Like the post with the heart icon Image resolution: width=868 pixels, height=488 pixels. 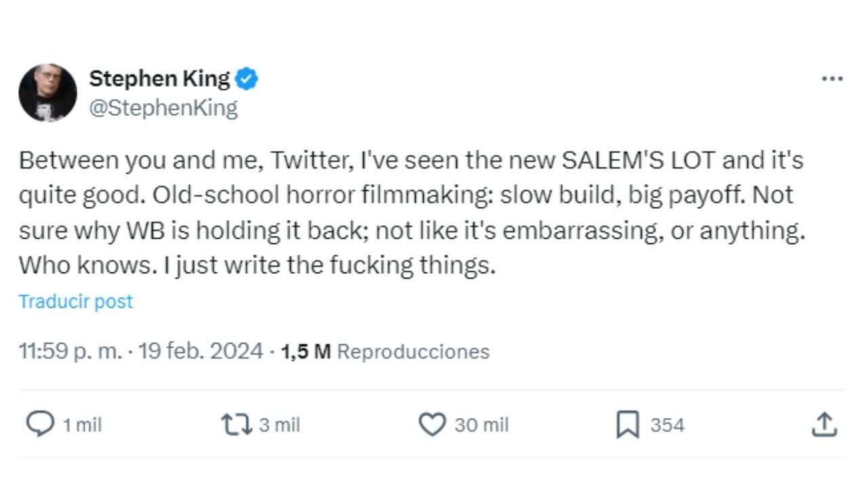click(x=431, y=424)
